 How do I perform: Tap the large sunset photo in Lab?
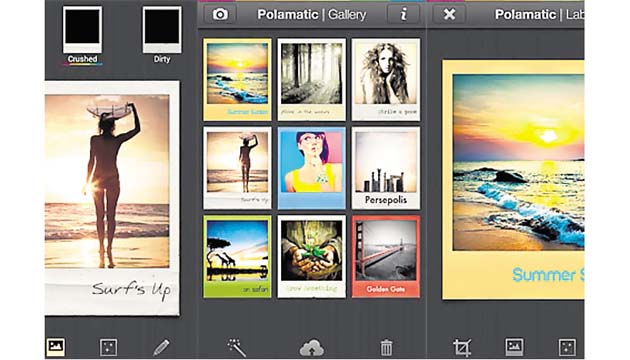pos(518,162)
